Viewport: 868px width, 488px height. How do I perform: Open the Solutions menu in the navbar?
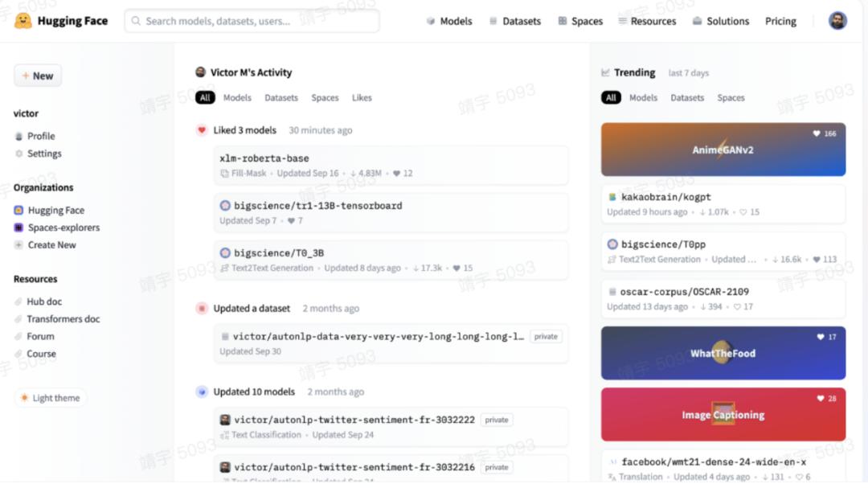tap(720, 21)
